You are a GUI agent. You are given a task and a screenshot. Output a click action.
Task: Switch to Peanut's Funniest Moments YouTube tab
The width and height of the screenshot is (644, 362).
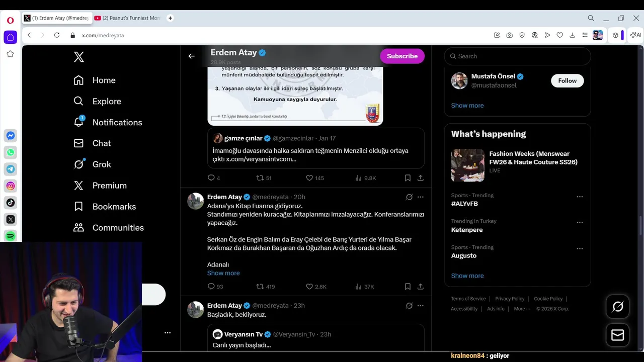pyautogui.click(x=127, y=18)
